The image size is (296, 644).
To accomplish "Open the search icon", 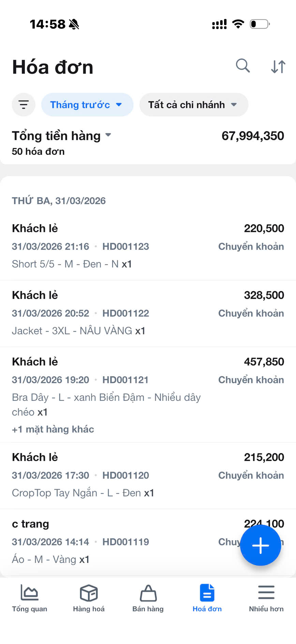I will tap(243, 66).
